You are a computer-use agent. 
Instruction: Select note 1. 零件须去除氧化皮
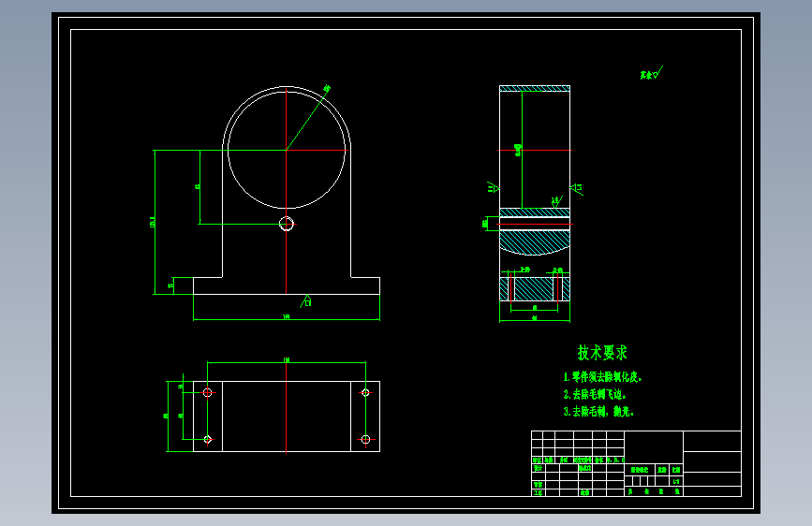603,377
